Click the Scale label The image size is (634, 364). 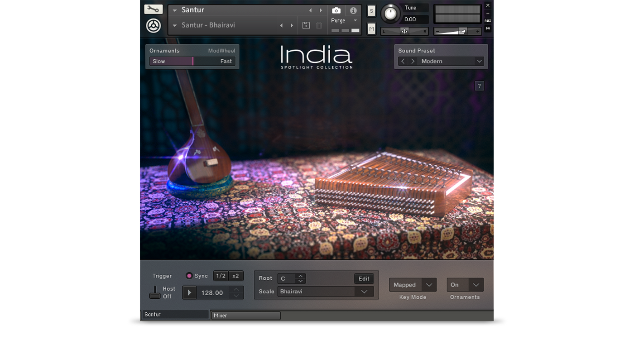coord(267,292)
